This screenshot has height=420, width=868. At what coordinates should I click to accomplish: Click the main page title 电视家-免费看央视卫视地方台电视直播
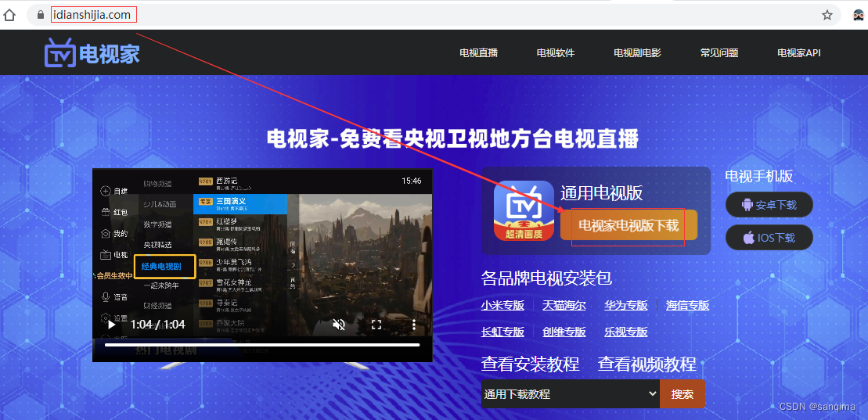point(453,138)
